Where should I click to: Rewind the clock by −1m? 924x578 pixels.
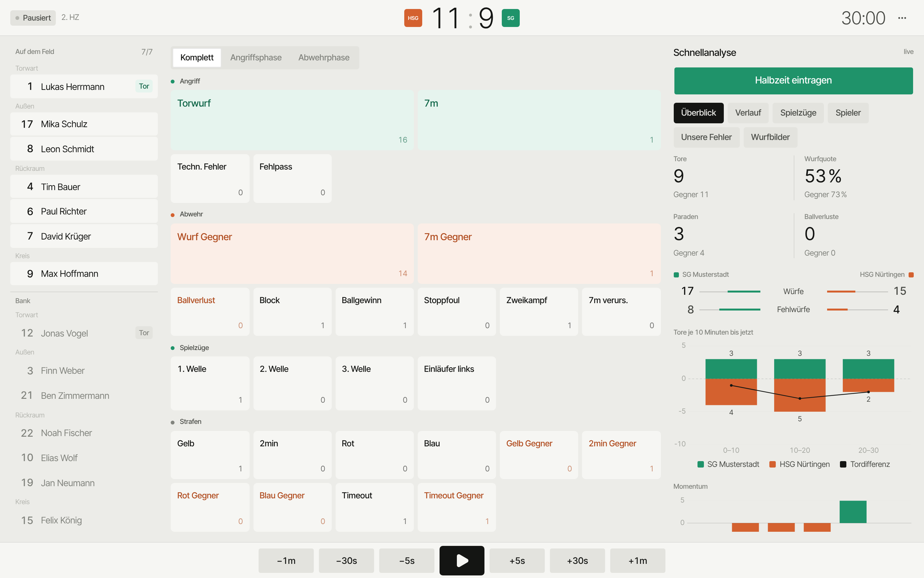tap(286, 560)
